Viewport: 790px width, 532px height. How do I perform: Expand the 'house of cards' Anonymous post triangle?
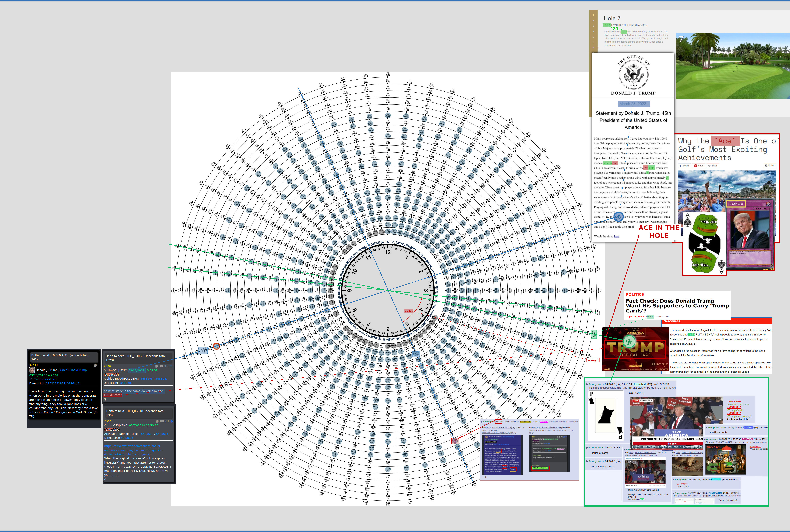587,448
